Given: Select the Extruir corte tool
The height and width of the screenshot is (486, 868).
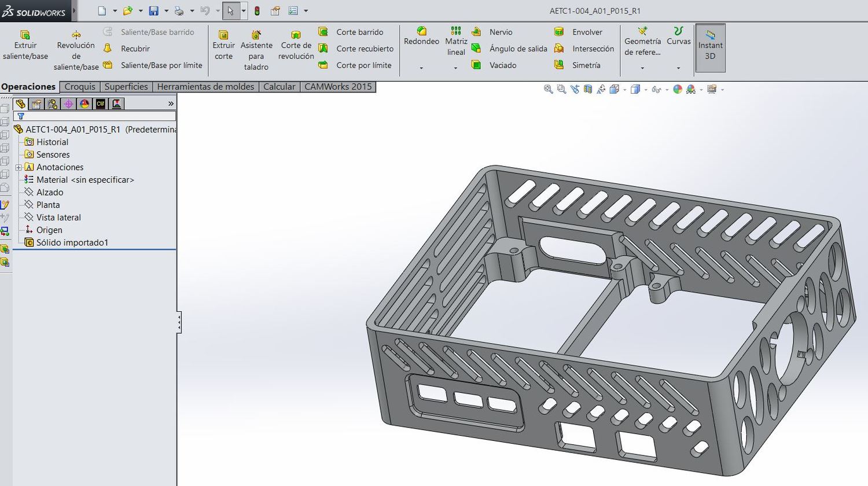Looking at the screenshot, I should pyautogui.click(x=223, y=45).
